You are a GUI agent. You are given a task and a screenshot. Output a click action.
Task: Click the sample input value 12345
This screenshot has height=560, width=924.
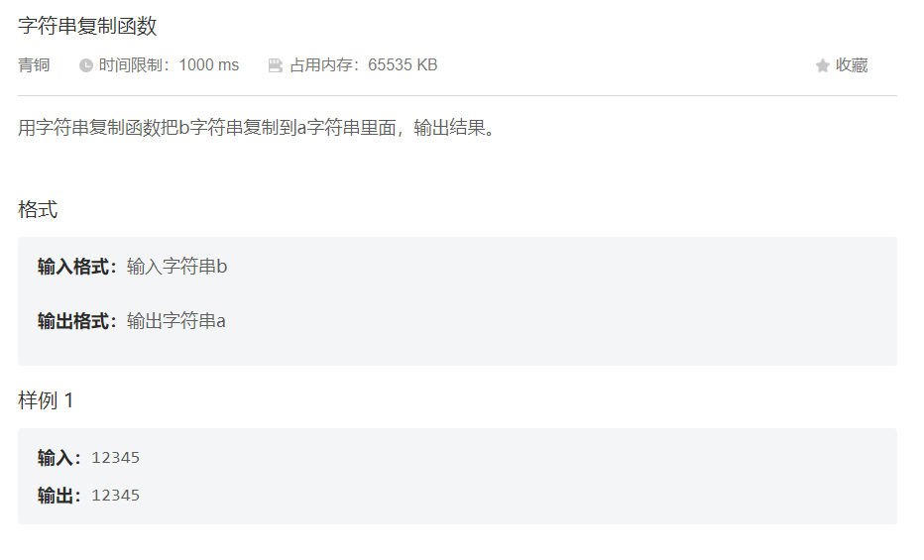point(115,458)
